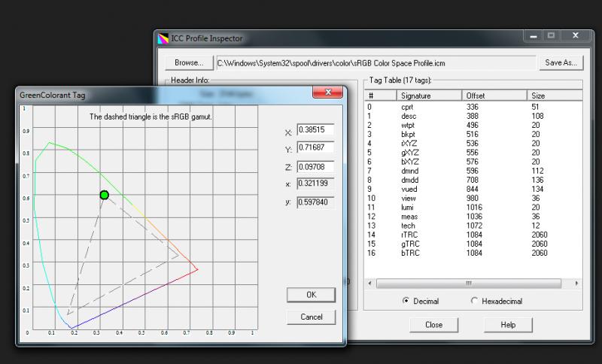The width and height of the screenshot is (602, 364).
Task: Click the ICC Profile Inspector title text
Action: click(206, 38)
